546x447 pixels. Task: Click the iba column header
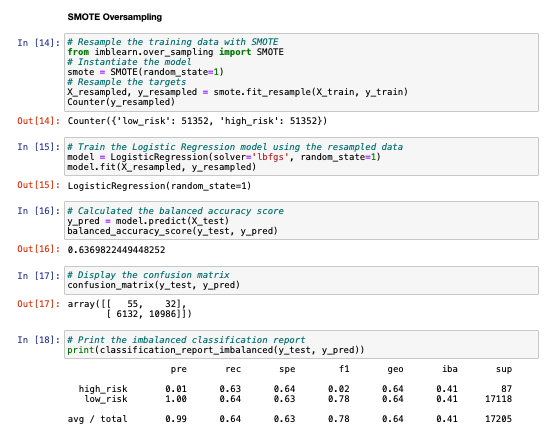pos(450,369)
